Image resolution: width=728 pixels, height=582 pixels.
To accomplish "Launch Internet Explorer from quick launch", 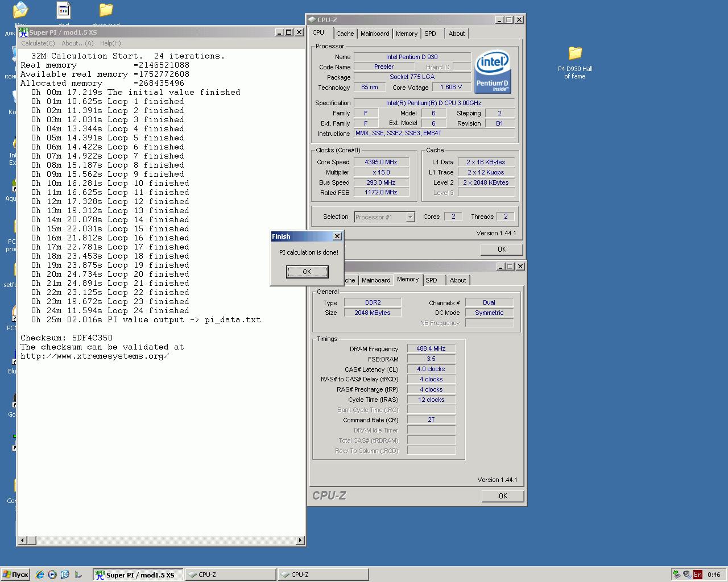I will pos(40,575).
